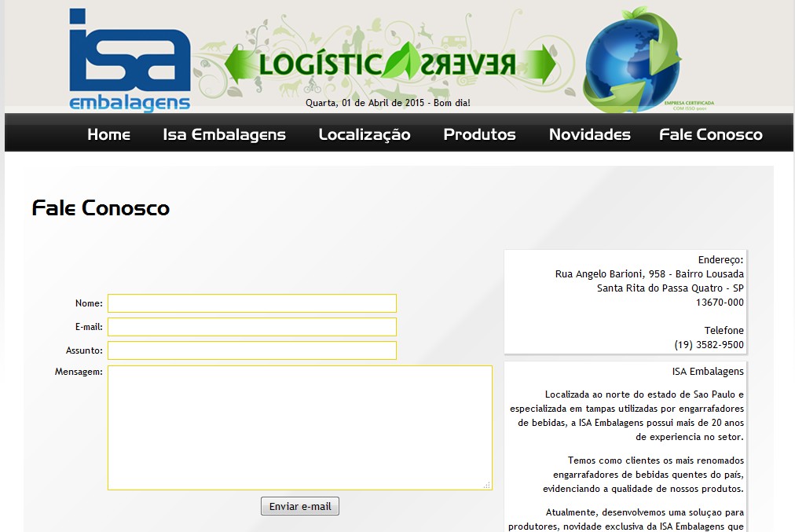Grab the Mensagem textarea resize handle
Screen dimensions: 795x532
487,485
